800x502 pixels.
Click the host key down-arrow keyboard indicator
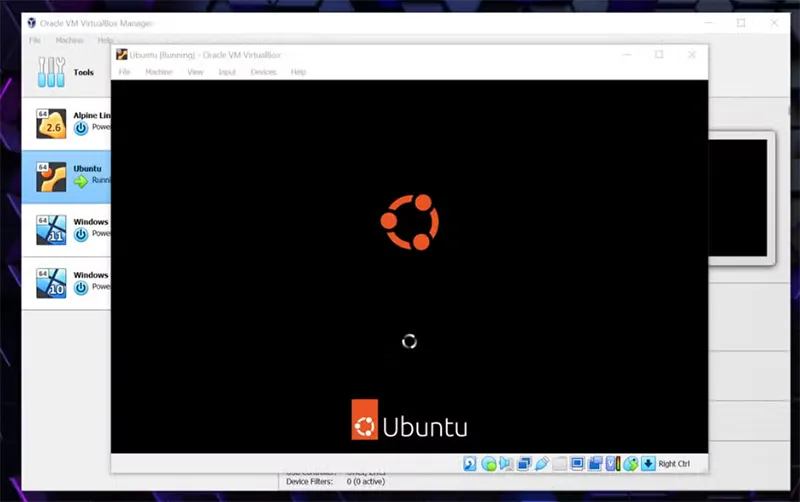pos(648,463)
